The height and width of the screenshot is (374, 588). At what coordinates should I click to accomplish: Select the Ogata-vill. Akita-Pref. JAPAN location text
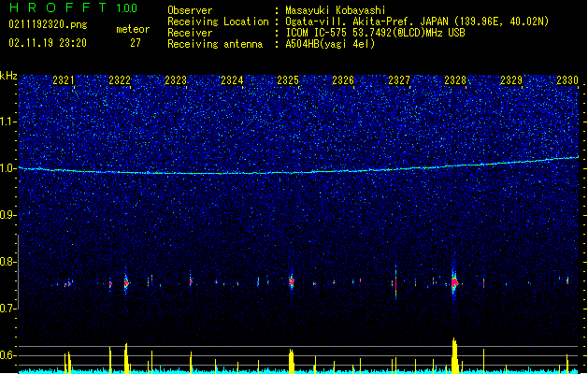[x=417, y=22]
